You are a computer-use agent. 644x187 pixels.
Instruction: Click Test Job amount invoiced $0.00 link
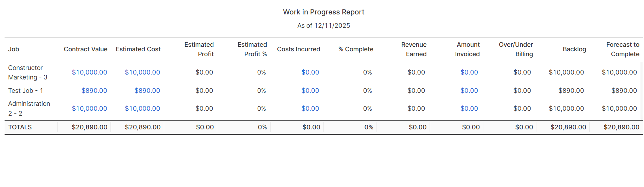(469, 91)
